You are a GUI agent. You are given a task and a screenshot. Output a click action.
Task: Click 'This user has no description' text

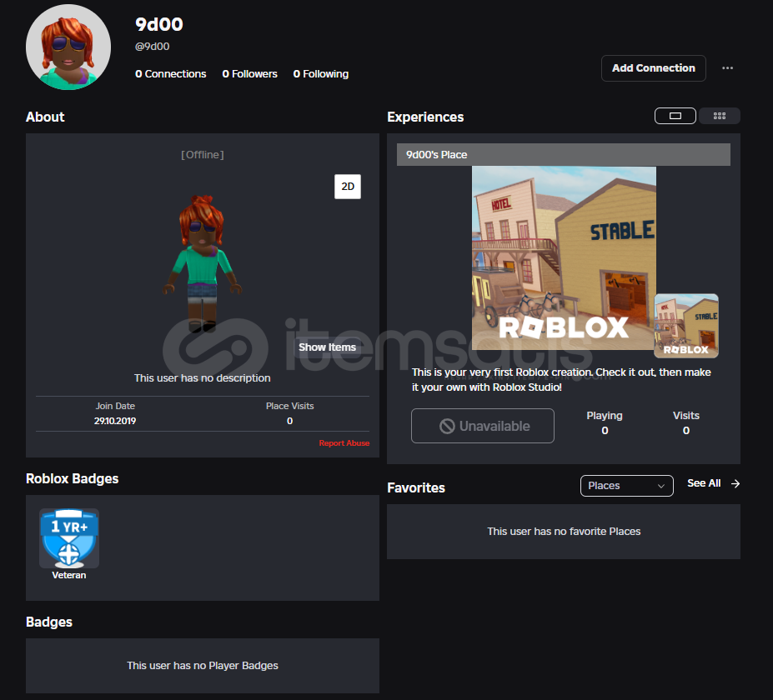click(x=202, y=377)
